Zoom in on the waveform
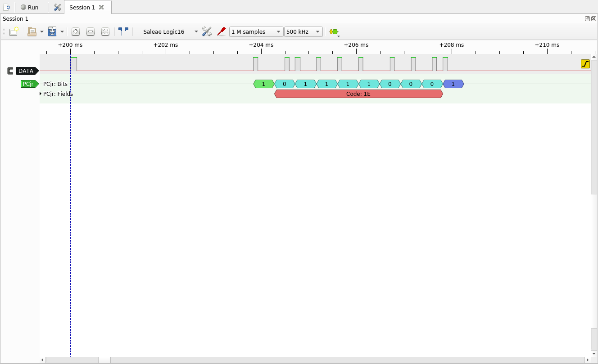This screenshot has width=598, height=364. (76, 31)
